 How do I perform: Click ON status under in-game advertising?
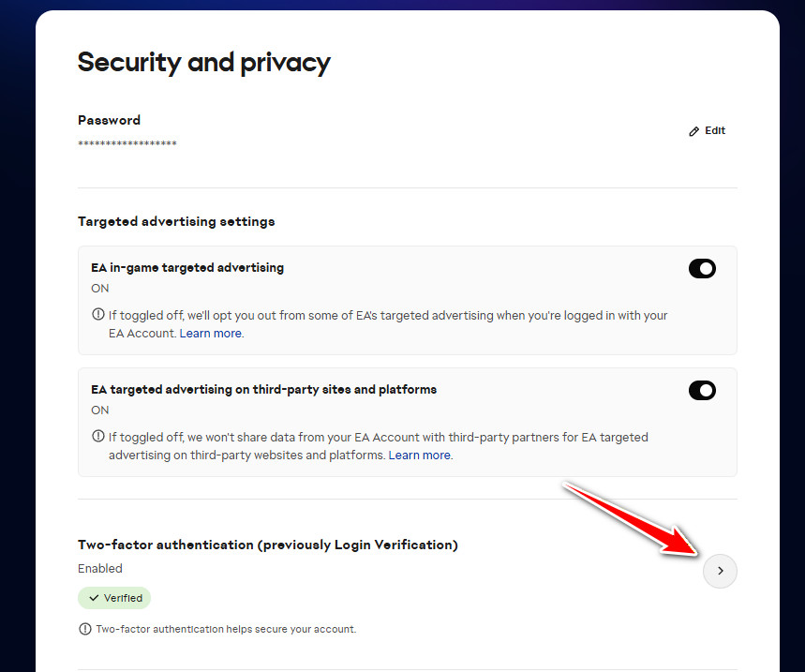pyautogui.click(x=100, y=288)
